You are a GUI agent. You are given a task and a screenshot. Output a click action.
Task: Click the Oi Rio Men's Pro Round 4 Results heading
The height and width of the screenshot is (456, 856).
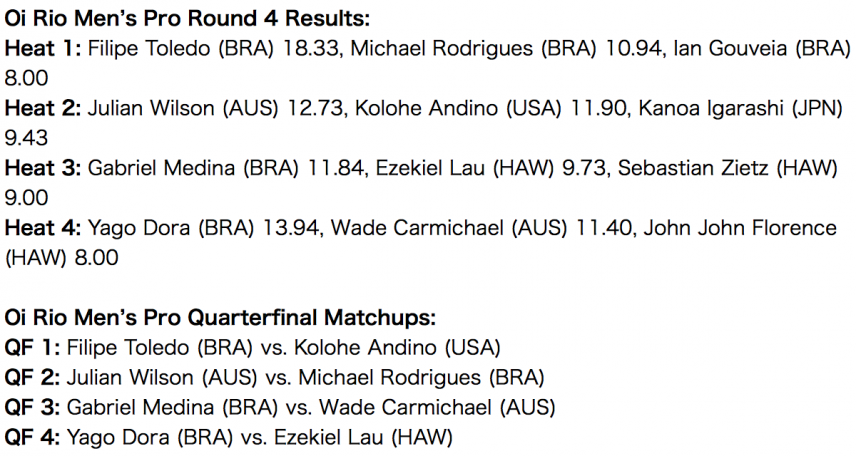(187, 19)
